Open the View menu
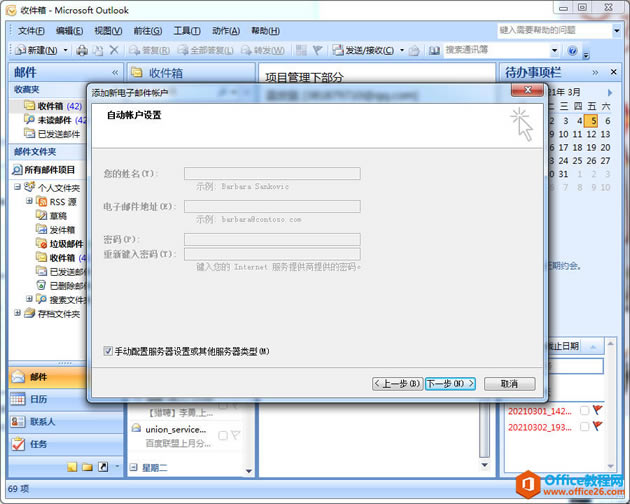630x504 pixels. click(108, 31)
